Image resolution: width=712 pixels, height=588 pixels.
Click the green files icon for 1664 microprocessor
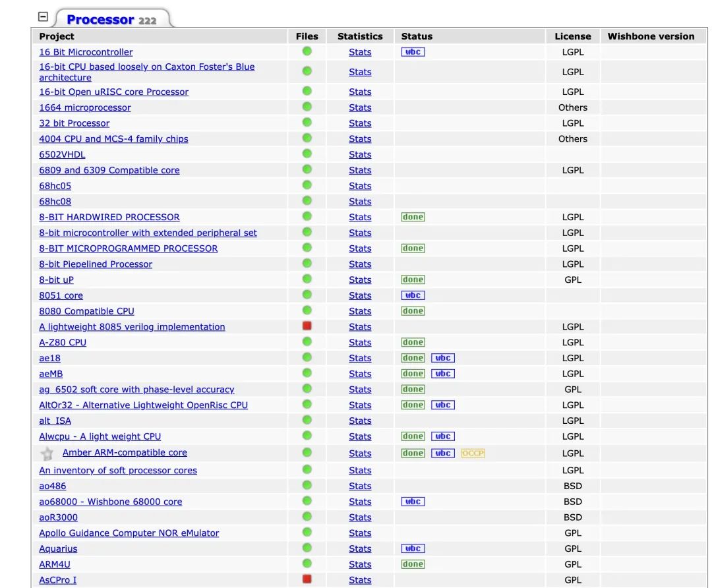[307, 107]
